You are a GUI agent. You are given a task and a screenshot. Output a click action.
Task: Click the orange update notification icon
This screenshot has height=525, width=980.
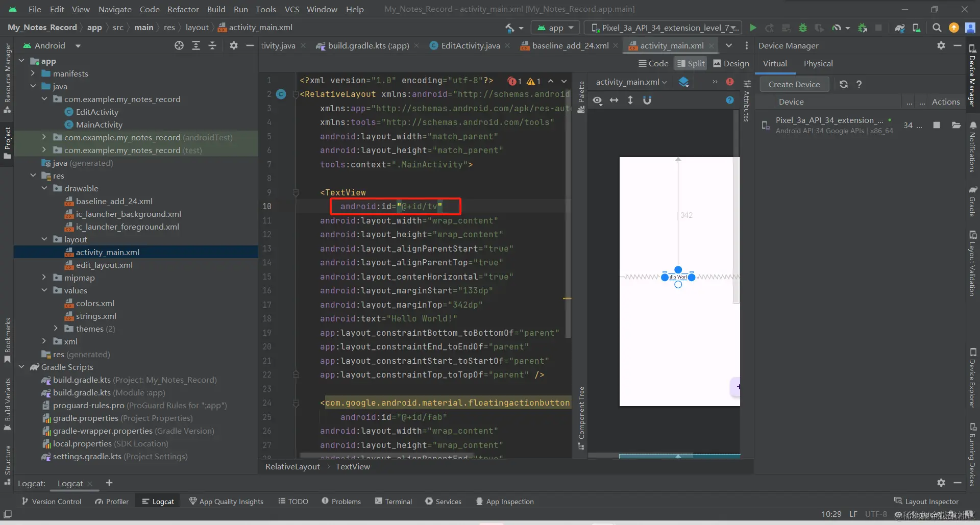953,28
